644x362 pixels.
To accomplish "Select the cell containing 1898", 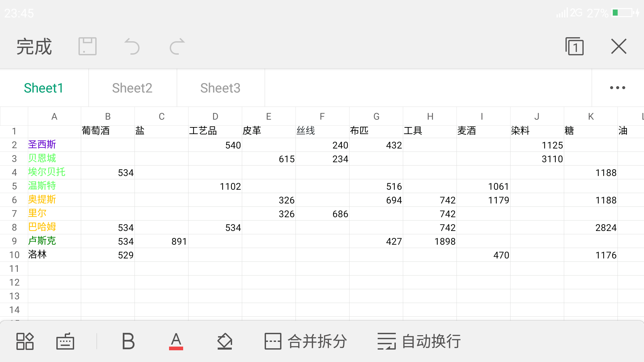I will 430,241.
